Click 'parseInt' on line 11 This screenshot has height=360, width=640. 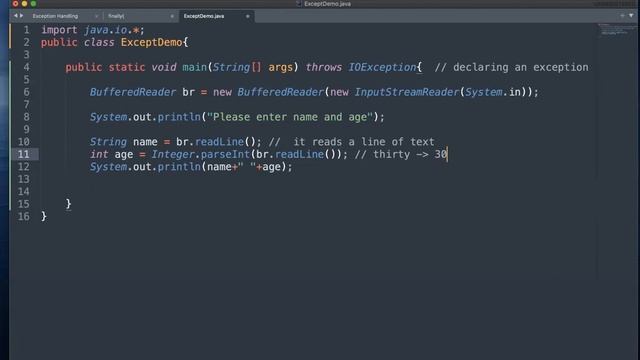[x=225, y=154]
